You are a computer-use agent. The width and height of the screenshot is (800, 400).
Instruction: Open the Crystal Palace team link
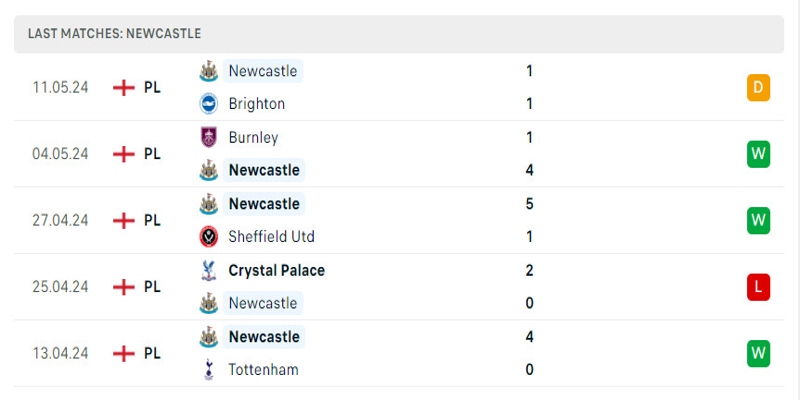[276, 271]
